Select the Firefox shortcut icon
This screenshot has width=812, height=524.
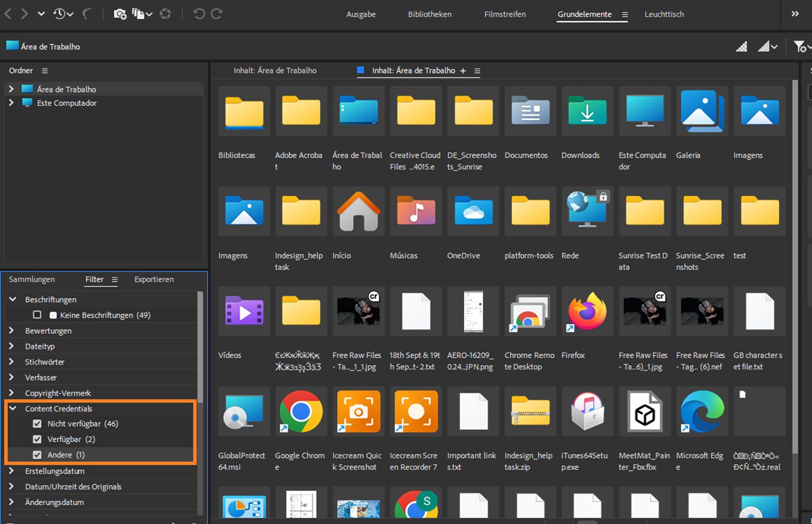587,312
